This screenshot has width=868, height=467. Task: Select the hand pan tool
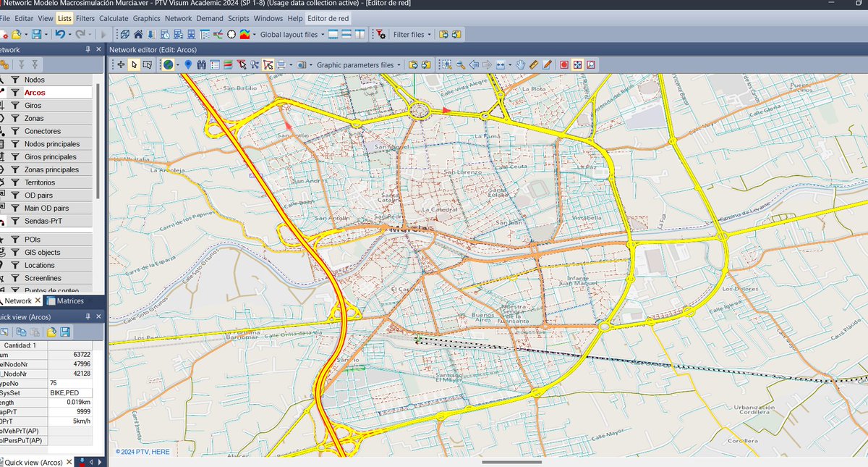pyautogui.click(x=520, y=64)
